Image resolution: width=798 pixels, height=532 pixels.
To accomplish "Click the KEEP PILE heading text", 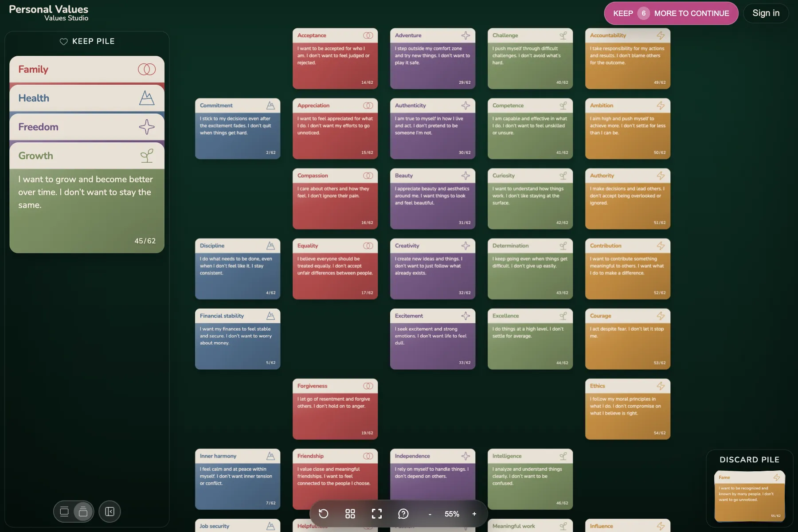I will (x=93, y=41).
